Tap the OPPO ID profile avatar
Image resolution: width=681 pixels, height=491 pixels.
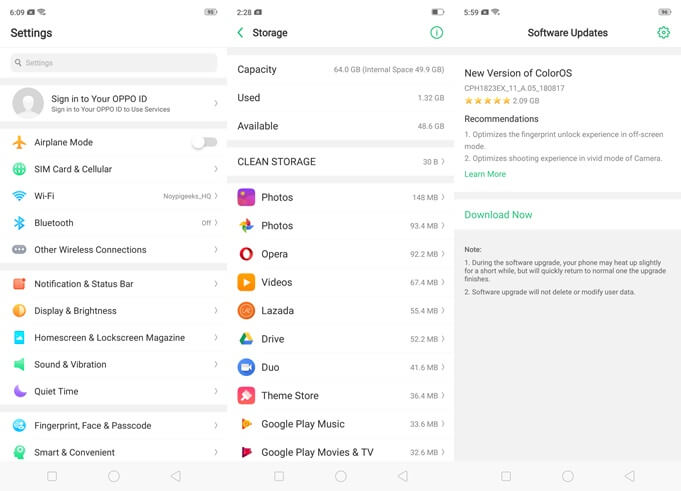pyautogui.click(x=28, y=103)
